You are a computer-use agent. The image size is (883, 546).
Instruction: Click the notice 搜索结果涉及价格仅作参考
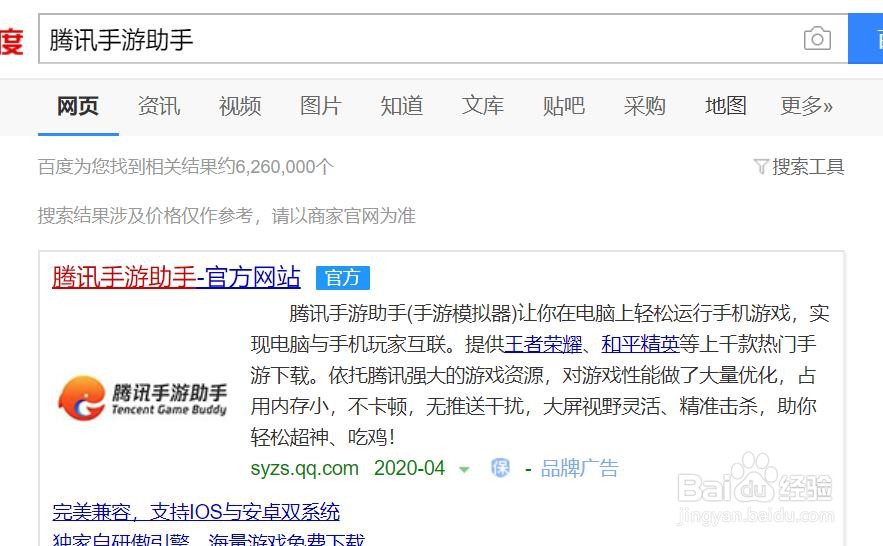tap(145, 216)
